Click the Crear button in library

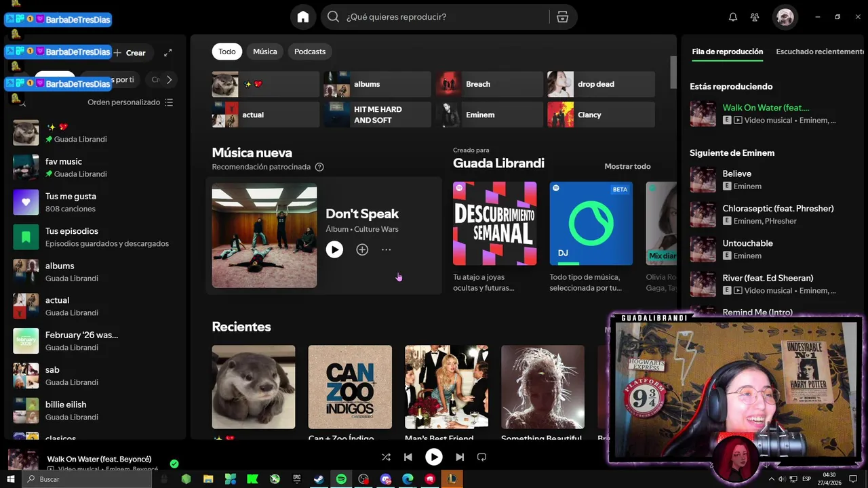coord(130,52)
